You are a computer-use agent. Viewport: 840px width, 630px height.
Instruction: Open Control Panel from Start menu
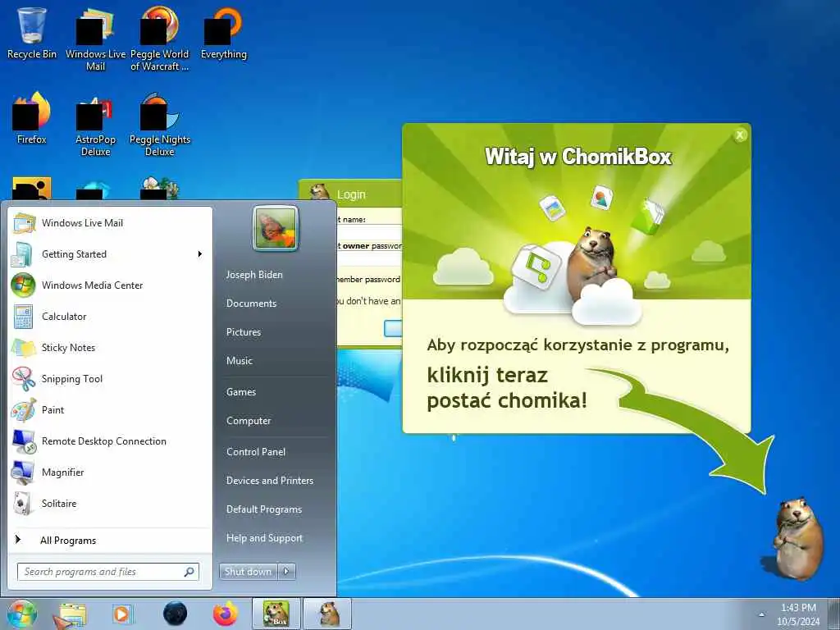click(256, 452)
